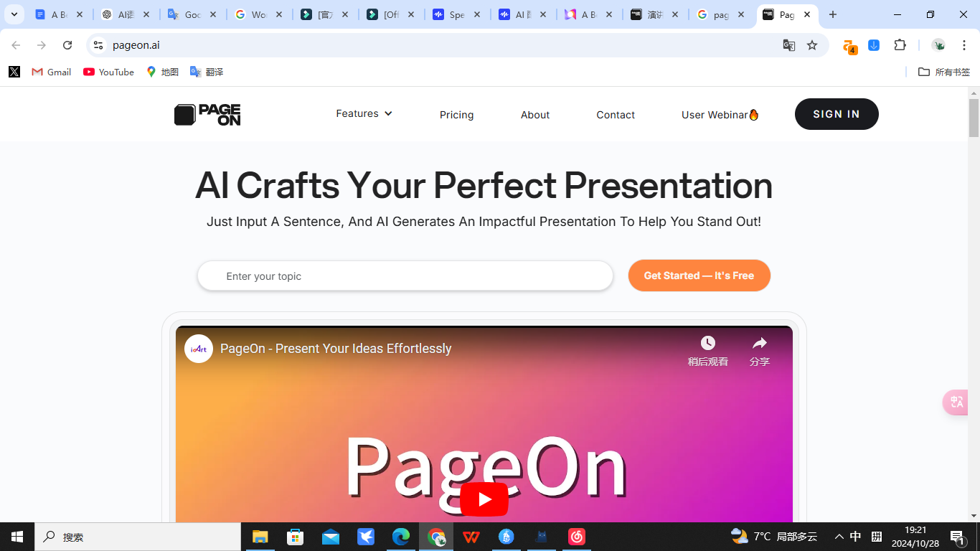This screenshot has width=980, height=551.
Task: Open the tab search dropdown chevron
Action: tap(14, 14)
